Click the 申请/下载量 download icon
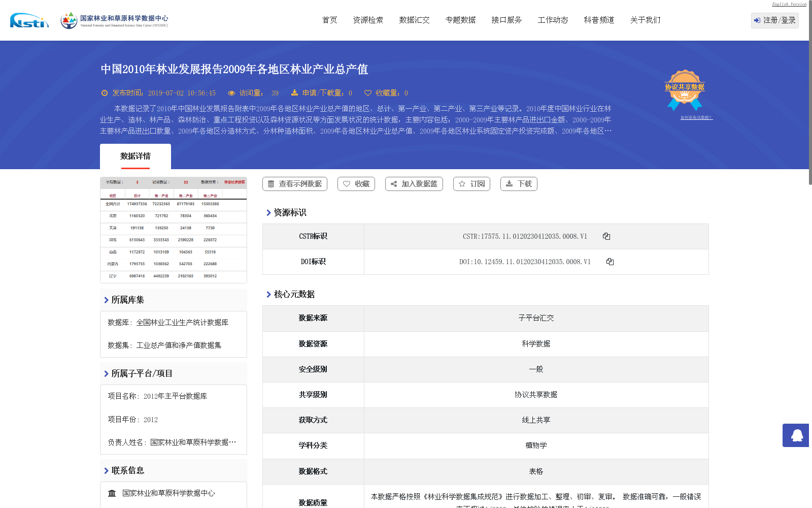 pyautogui.click(x=294, y=93)
